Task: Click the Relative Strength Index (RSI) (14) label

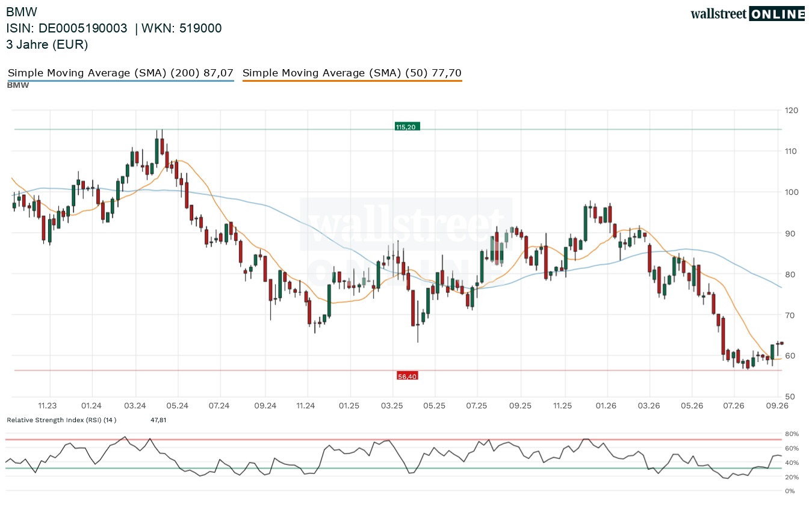Action: coord(61,420)
